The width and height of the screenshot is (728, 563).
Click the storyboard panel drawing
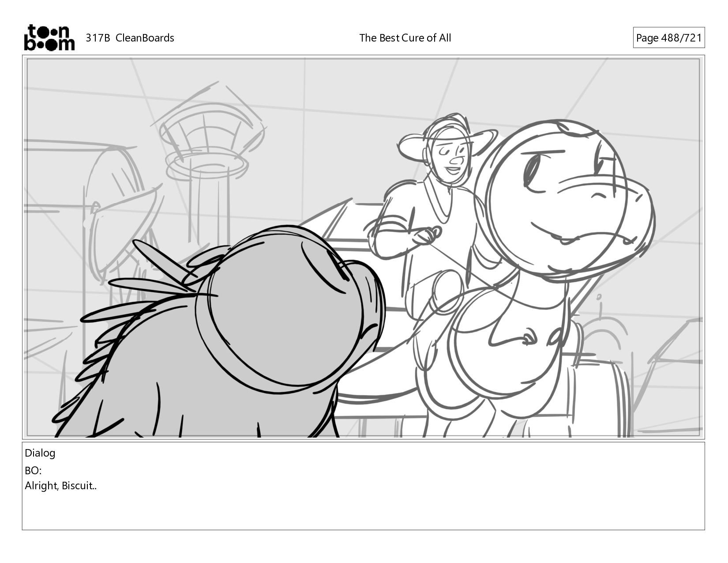(x=363, y=247)
